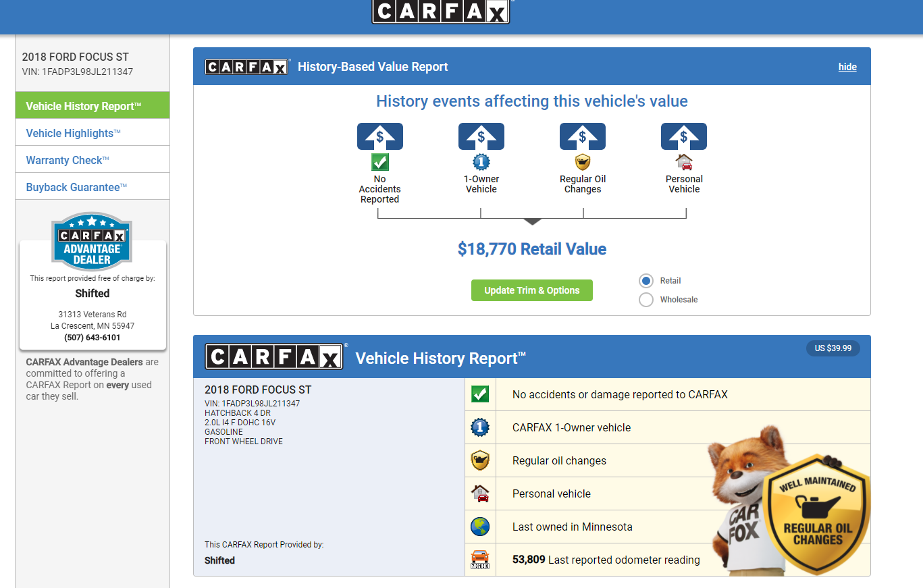Click the Well Maintained Regular Oil Changes shield
The width and height of the screenshot is (923, 588).
818,515
